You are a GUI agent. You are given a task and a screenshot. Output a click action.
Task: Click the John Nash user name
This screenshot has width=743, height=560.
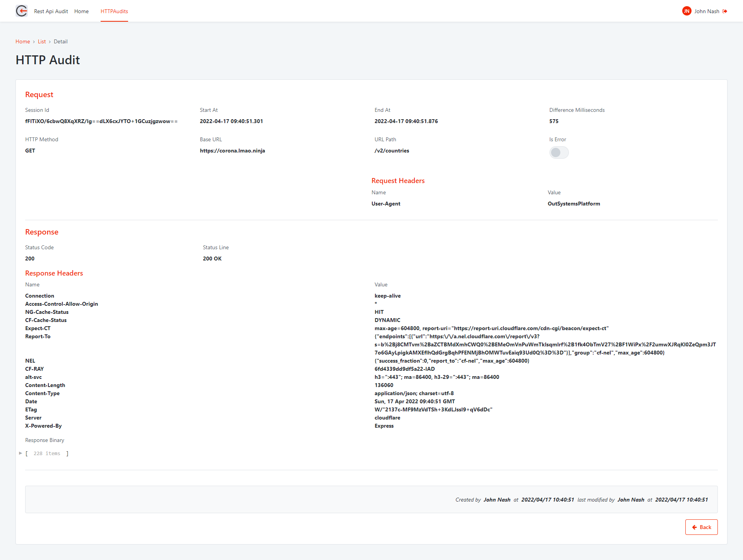[x=707, y=11]
